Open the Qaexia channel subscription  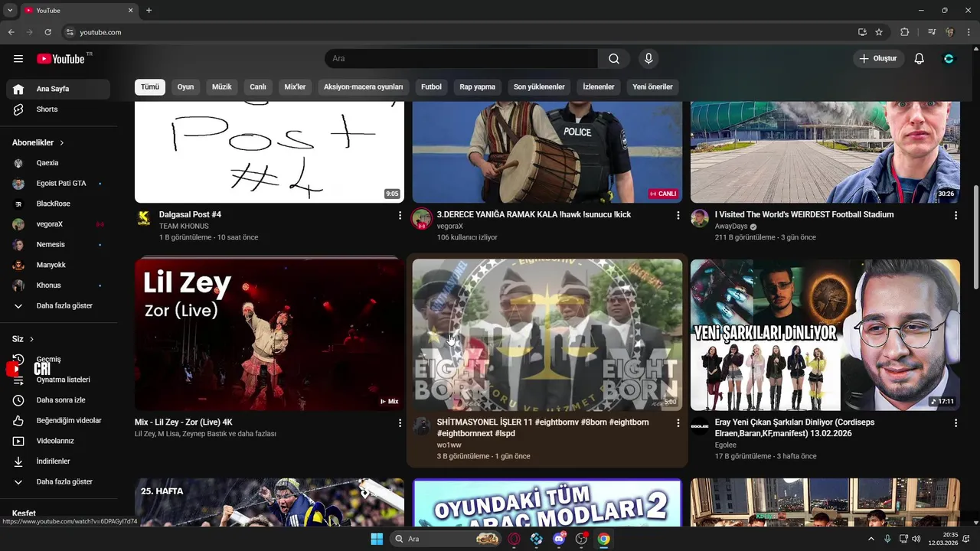(58, 163)
